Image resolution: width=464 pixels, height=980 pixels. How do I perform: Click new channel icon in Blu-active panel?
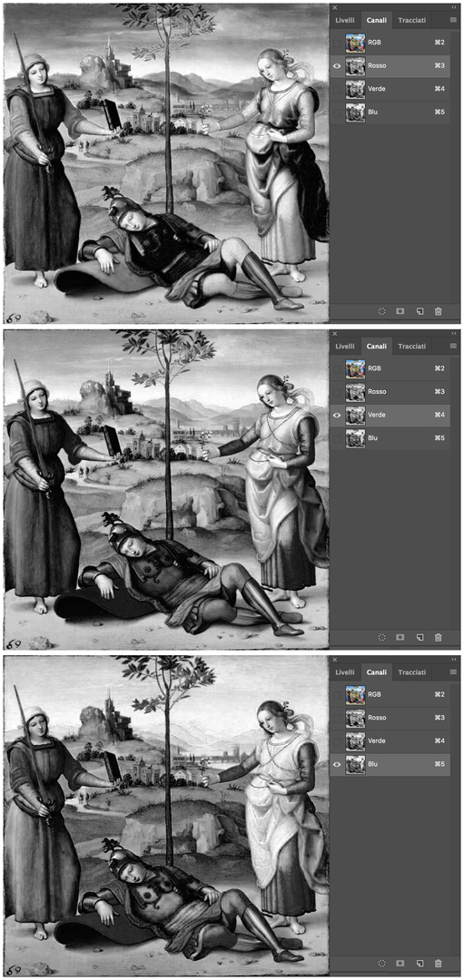click(420, 963)
